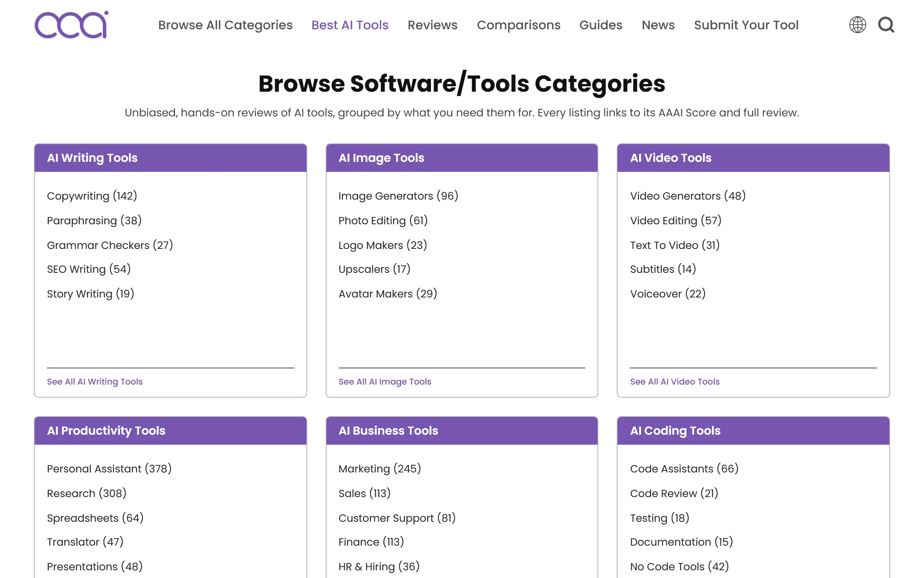The image size is (924, 578).
Task: Select Customer Support (81)
Action: pos(397,518)
